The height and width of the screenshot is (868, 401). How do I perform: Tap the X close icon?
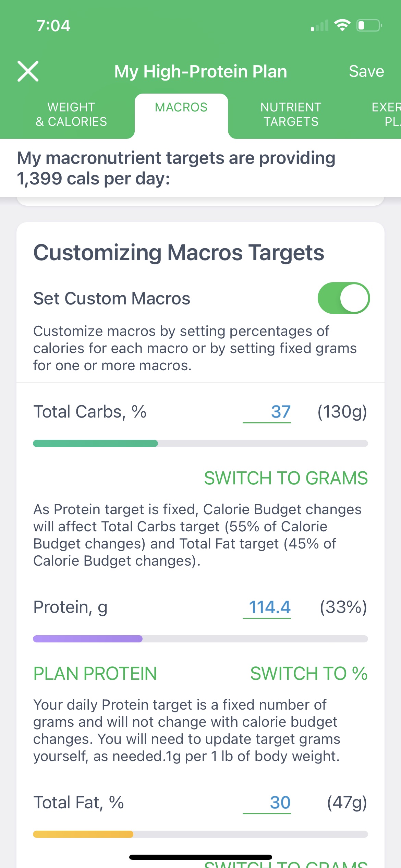(x=28, y=71)
